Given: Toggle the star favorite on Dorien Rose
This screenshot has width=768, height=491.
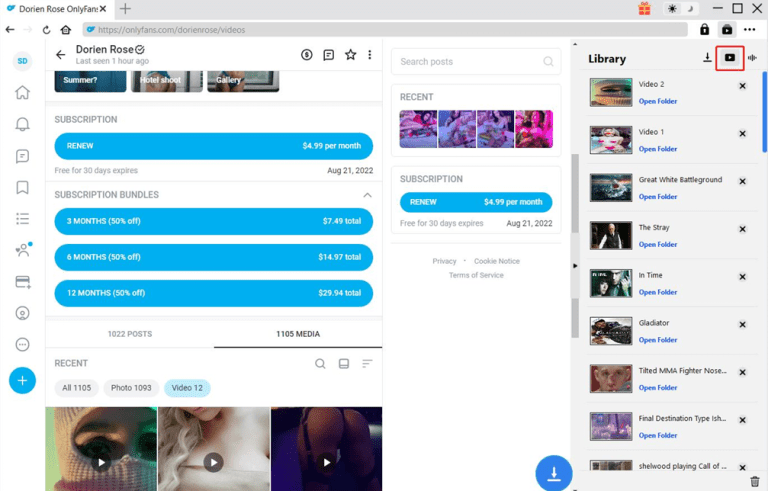Looking at the screenshot, I should point(350,55).
